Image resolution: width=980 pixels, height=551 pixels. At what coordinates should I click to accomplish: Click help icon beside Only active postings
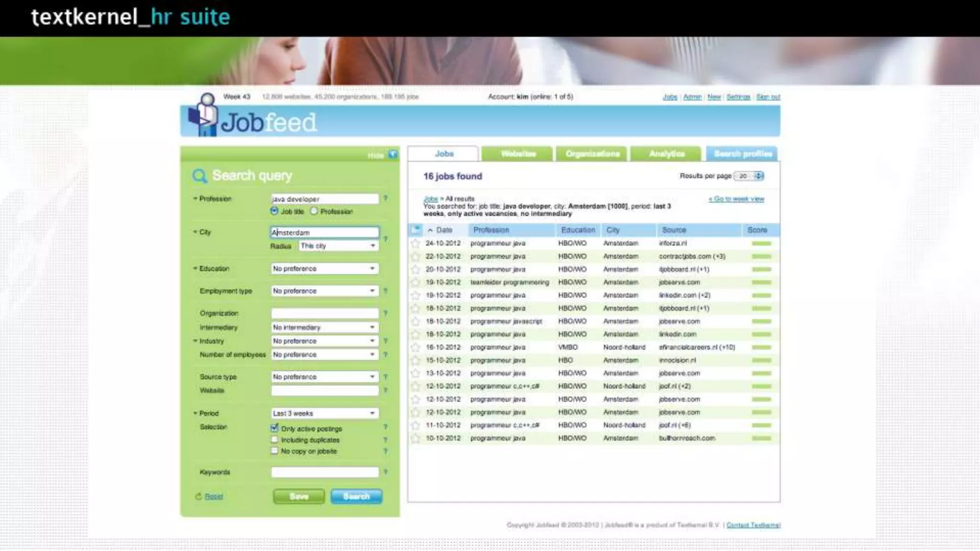click(385, 427)
